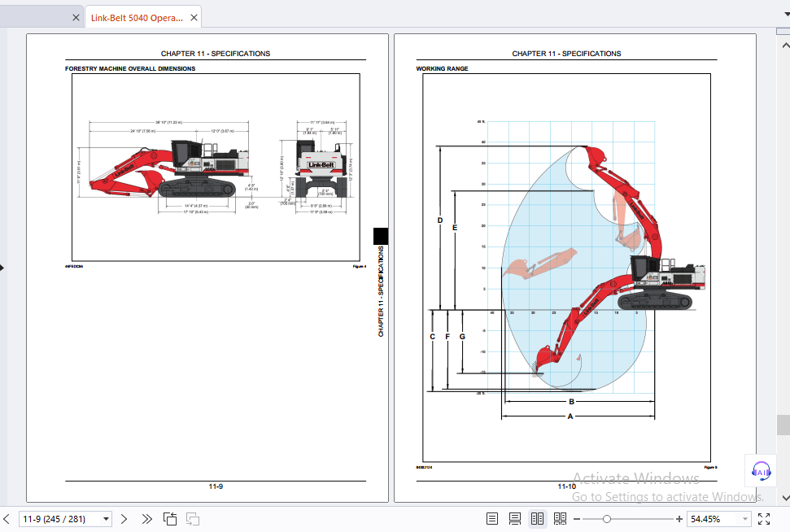Open the page number dropdown arrow
790x532 pixels.
pos(106,518)
